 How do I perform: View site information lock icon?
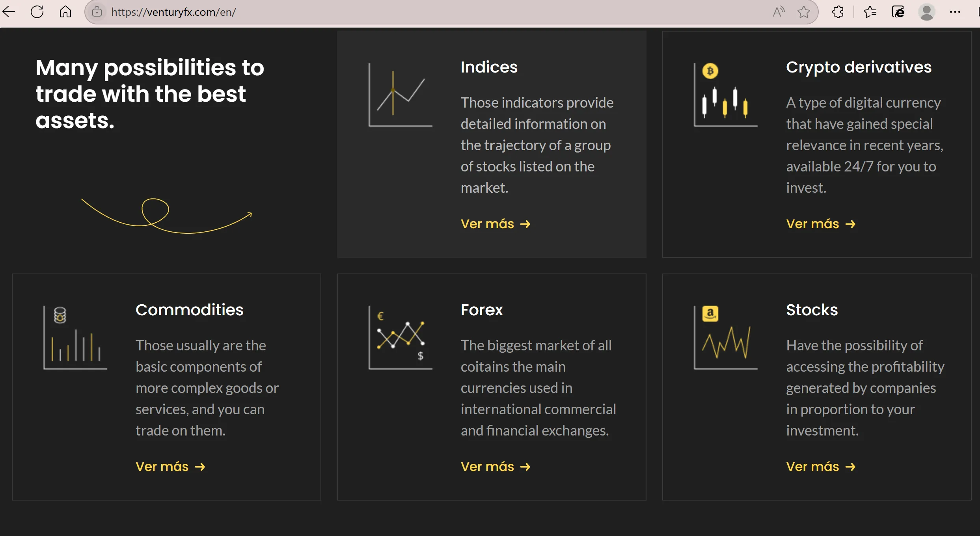tap(97, 12)
